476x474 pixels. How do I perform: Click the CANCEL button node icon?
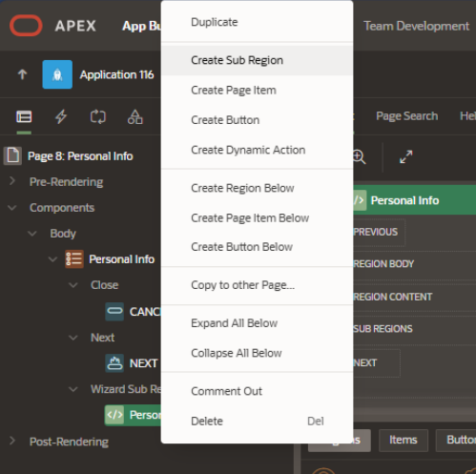tap(114, 311)
